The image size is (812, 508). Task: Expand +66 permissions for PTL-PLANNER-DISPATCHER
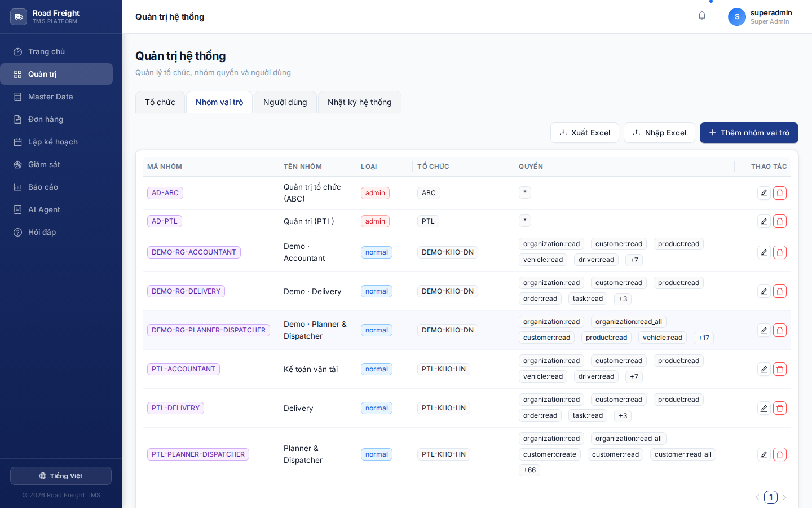point(529,470)
